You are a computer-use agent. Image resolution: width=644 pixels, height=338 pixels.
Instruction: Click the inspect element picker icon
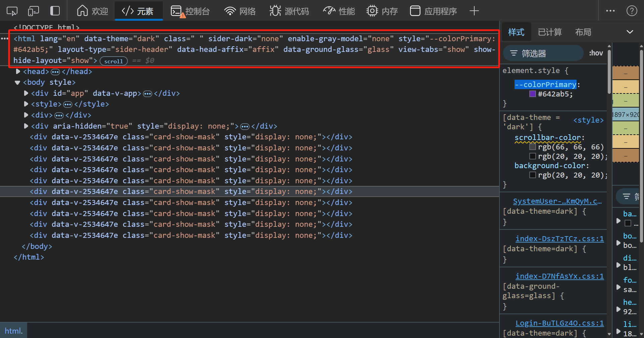12,11
